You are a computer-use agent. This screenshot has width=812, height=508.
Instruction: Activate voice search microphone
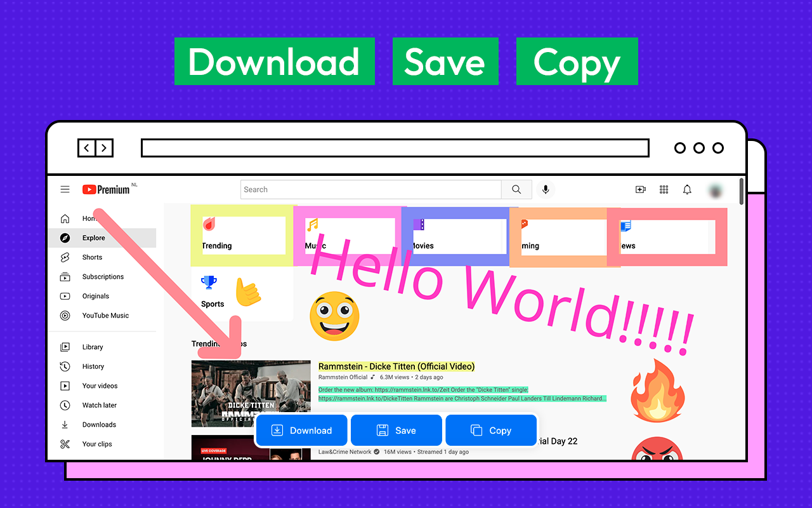[x=545, y=189]
